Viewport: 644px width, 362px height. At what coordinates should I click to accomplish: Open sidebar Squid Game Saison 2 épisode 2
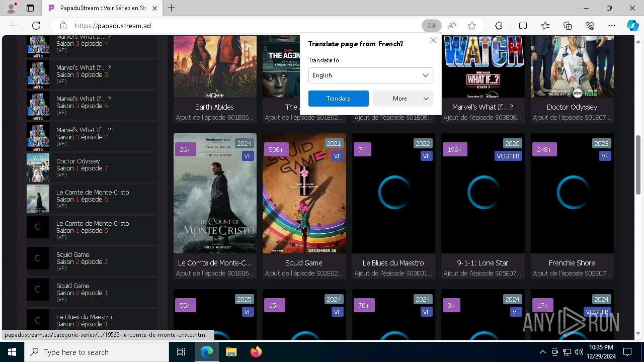click(x=92, y=261)
